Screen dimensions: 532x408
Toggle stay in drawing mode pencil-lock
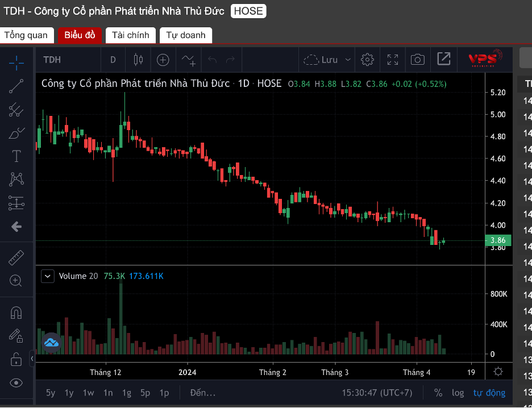pyautogui.click(x=16, y=336)
